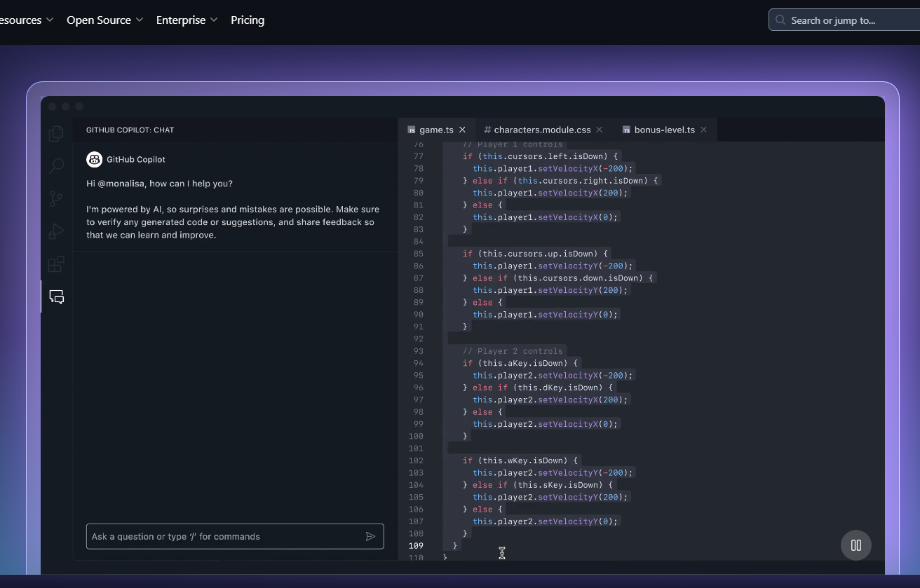Close the game.ts tab

(462, 130)
